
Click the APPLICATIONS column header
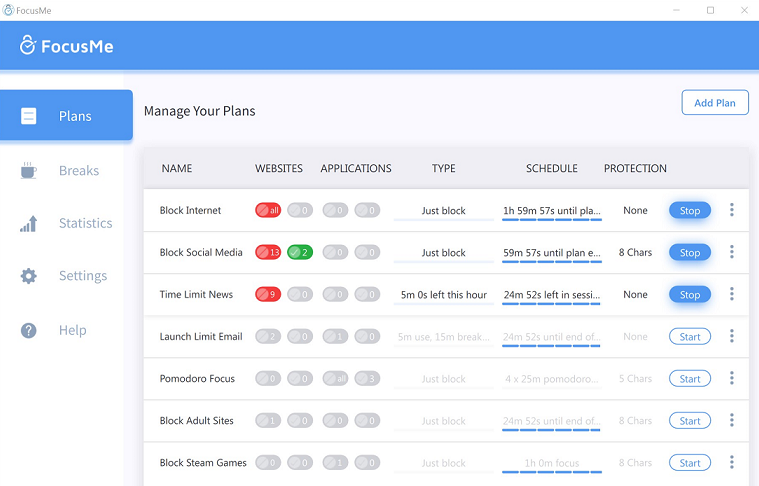[x=356, y=168]
